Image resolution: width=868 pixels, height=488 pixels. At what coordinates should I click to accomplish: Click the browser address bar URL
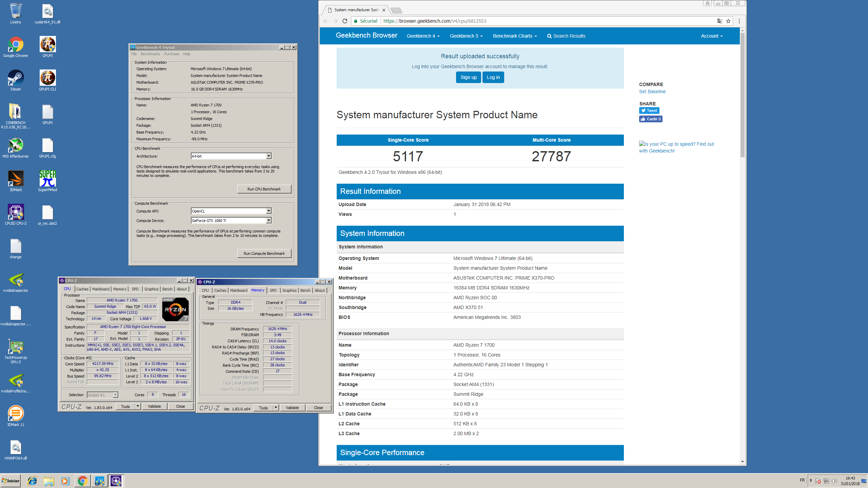pyautogui.click(x=435, y=21)
